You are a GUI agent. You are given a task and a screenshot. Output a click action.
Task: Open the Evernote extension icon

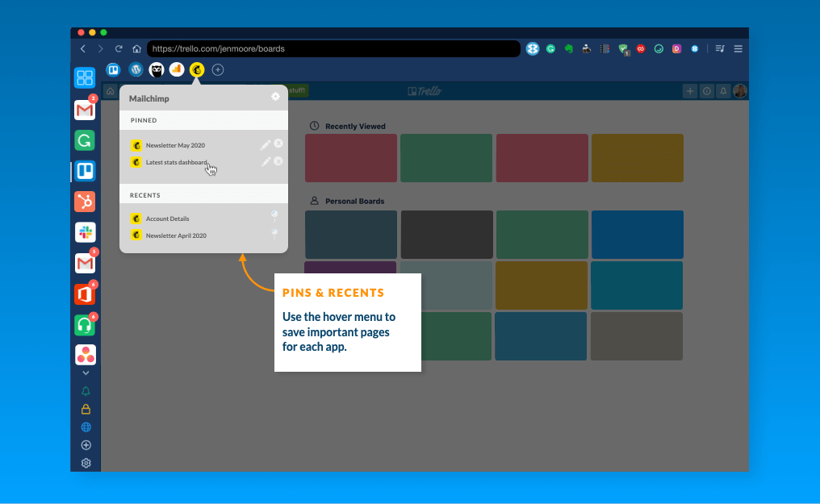[x=569, y=48]
